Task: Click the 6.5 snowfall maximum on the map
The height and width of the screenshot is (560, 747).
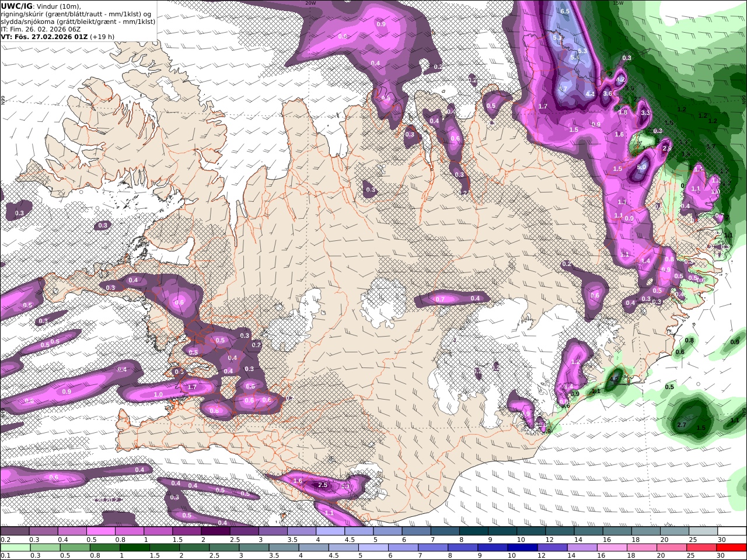Action: tap(564, 11)
